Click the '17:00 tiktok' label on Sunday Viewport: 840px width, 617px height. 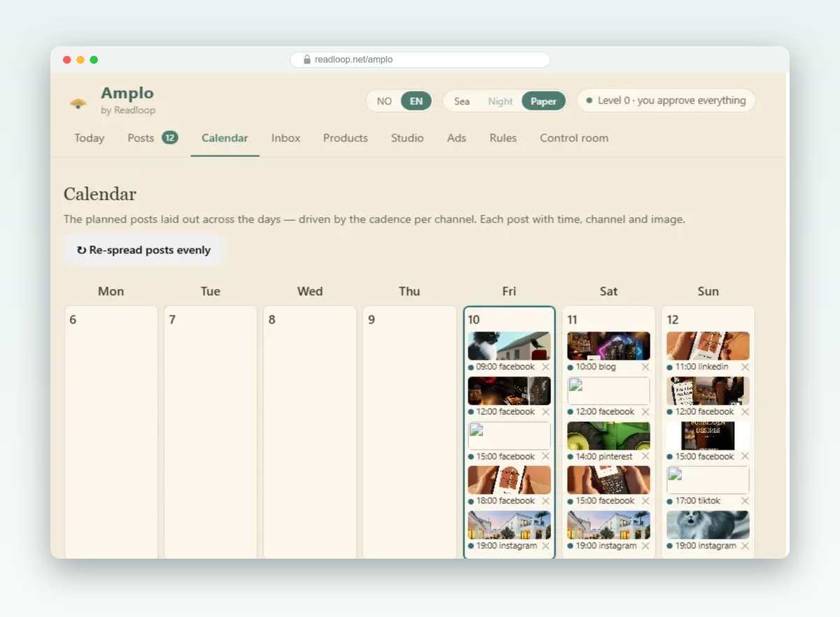[699, 501]
